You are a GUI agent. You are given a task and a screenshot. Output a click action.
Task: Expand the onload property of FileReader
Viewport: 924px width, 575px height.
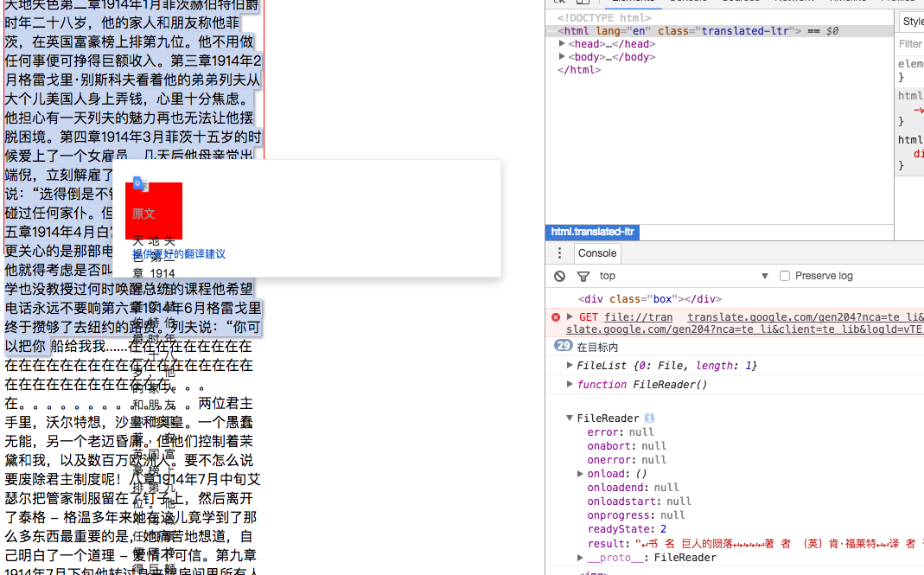[580, 473]
